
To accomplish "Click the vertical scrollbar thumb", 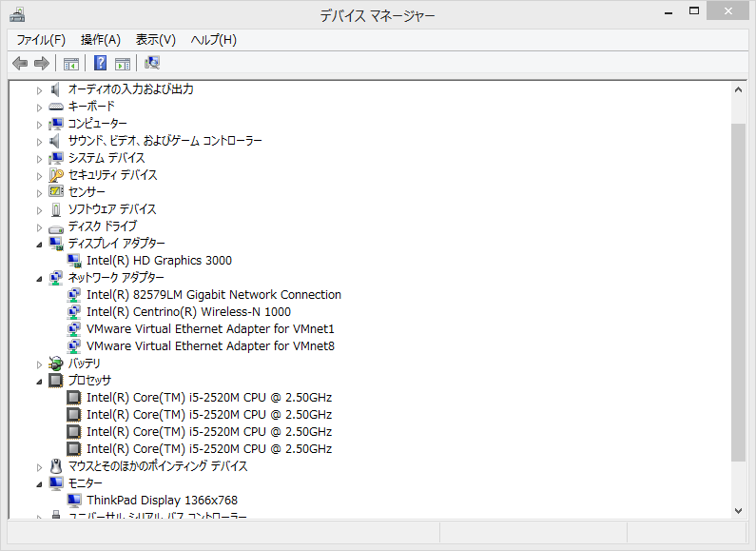I will point(738,292).
